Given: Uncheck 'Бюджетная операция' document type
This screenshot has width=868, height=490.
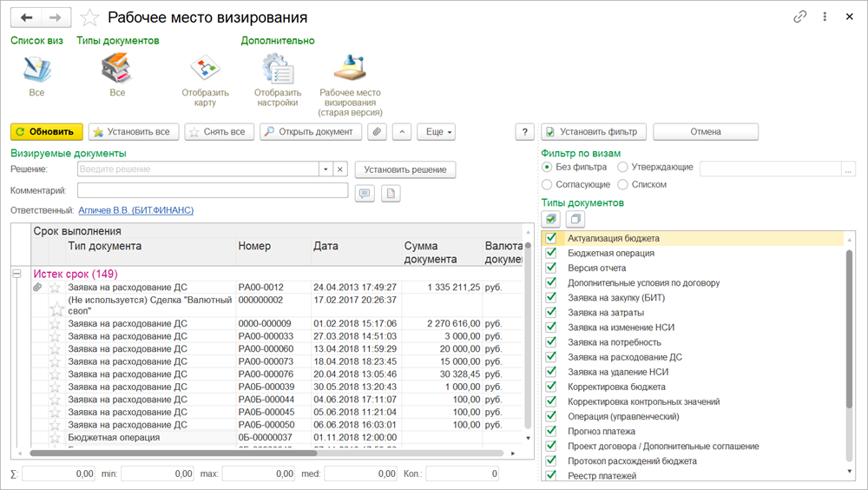Looking at the screenshot, I should [x=551, y=253].
